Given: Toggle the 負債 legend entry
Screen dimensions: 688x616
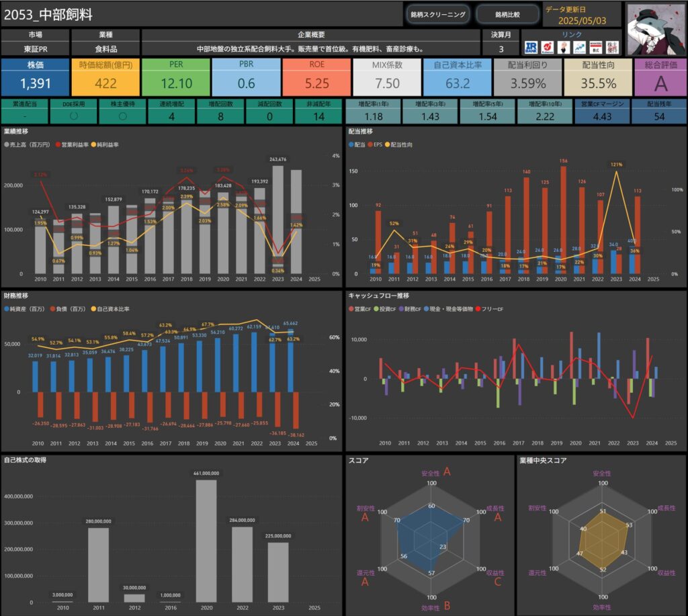Looking at the screenshot, I should tap(69, 309).
